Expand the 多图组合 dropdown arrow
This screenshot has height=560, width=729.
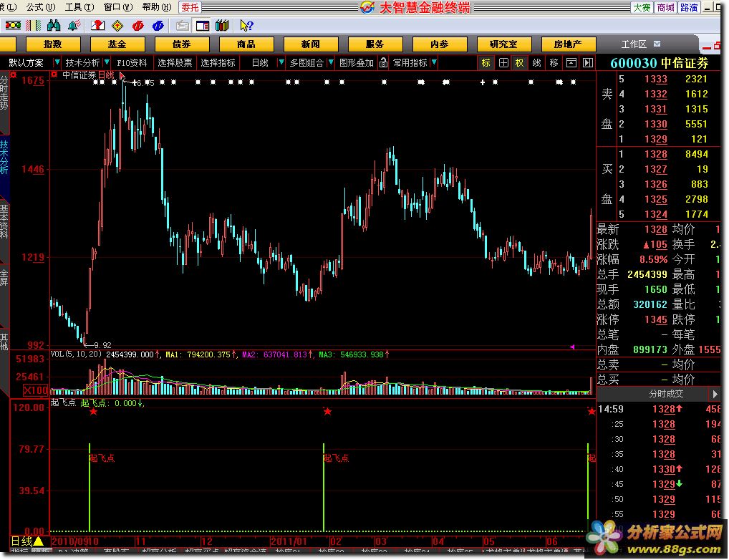coord(331,62)
